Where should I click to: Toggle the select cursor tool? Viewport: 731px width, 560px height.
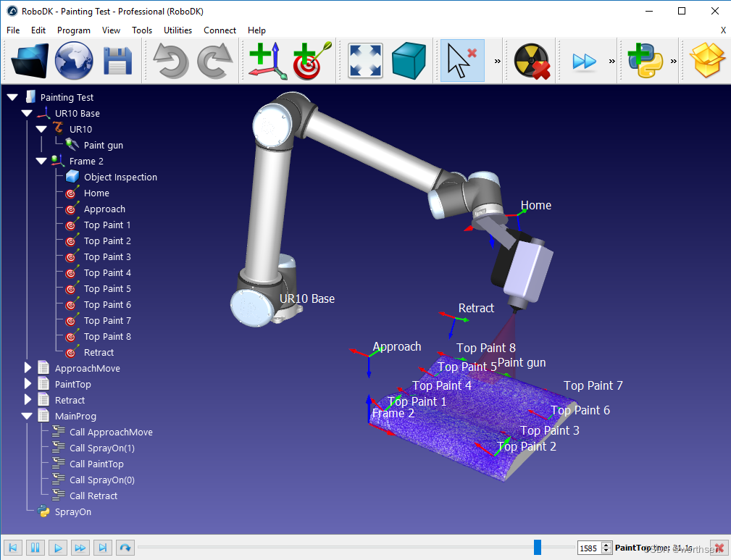462,61
